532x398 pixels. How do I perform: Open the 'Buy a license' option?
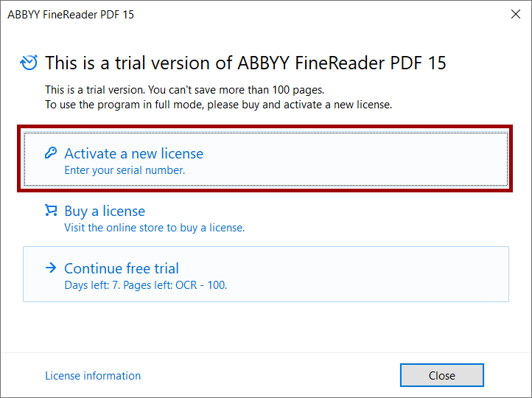[x=105, y=211]
